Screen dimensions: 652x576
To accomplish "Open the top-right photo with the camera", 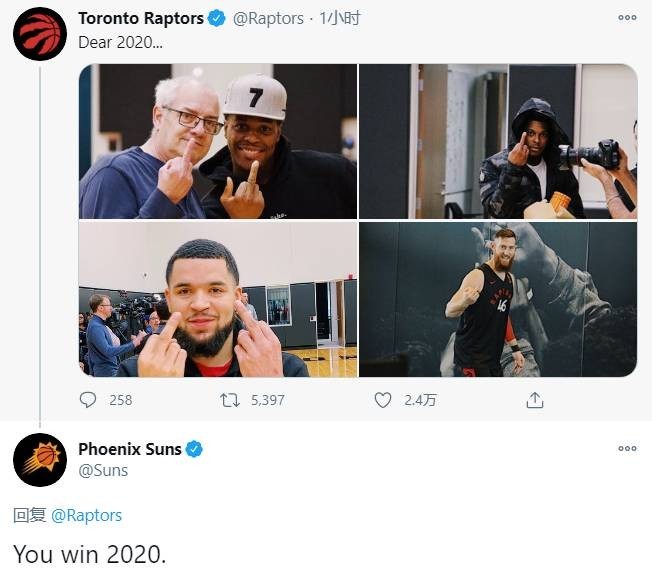I will coord(497,141).
